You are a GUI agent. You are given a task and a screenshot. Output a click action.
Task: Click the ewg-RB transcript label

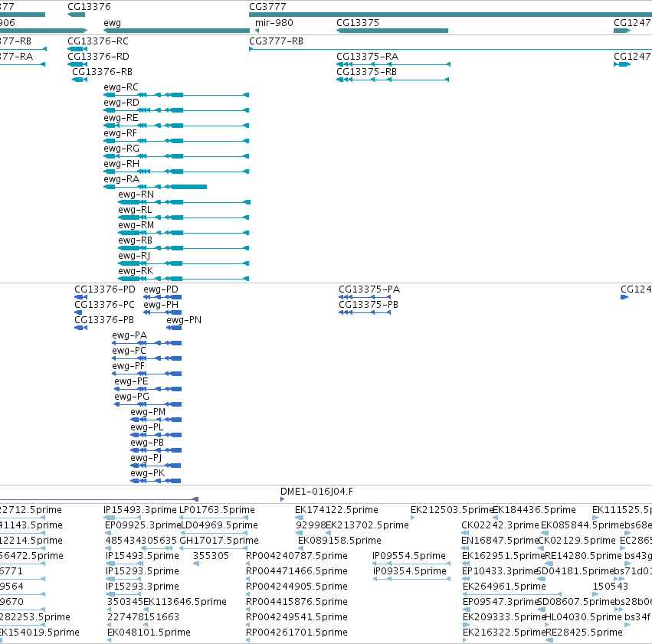(x=135, y=240)
